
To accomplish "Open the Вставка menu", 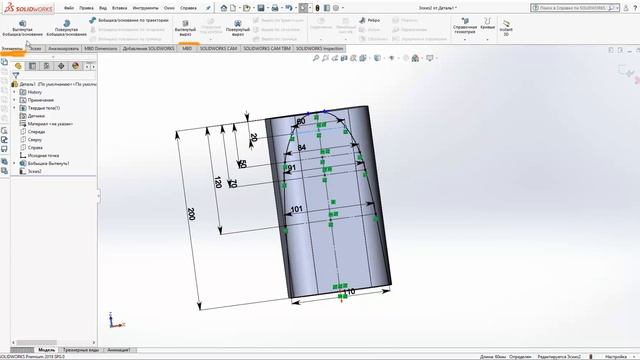I will (119, 8).
